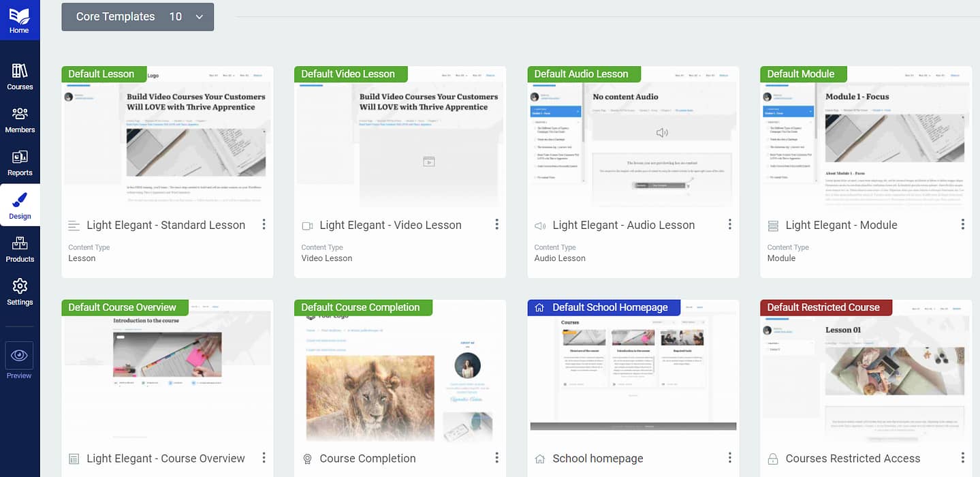Click the Default School Homepage badge
980x477 pixels.
[603, 307]
